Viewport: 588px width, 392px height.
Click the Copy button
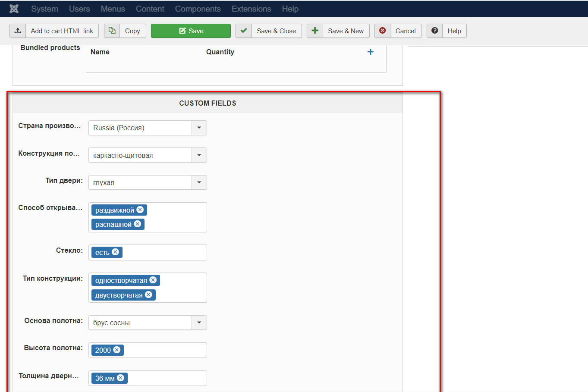[125, 31]
